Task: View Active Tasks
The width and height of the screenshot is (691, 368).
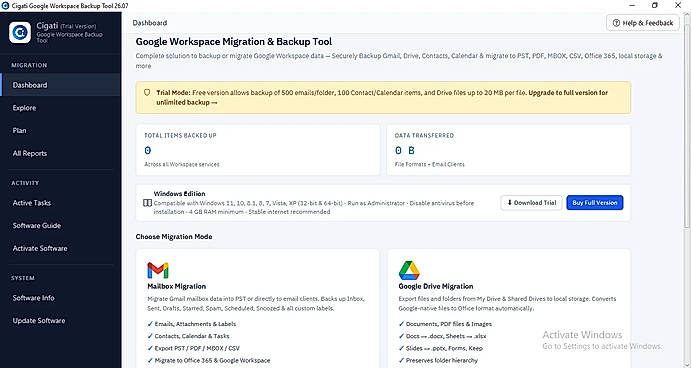Action: tap(60, 203)
